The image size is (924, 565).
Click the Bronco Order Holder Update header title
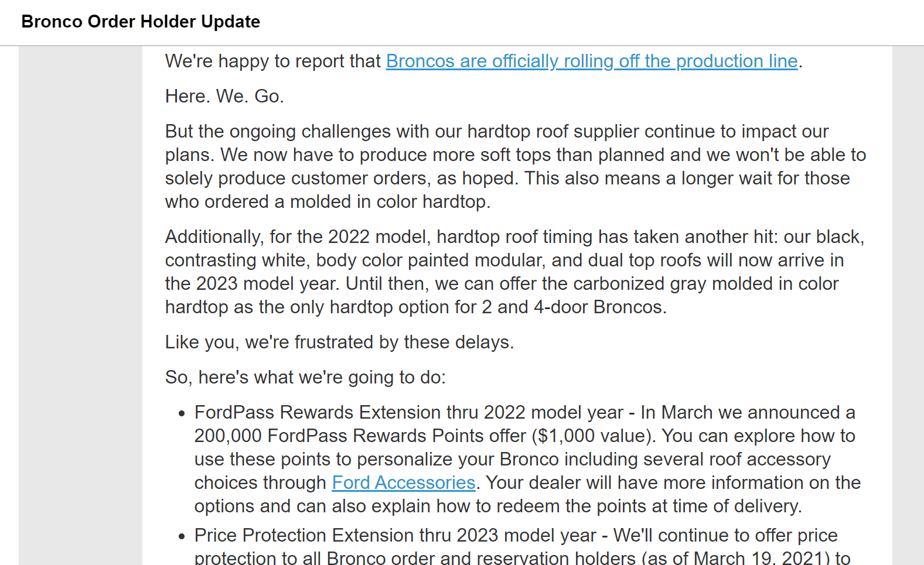pyautogui.click(x=141, y=22)
